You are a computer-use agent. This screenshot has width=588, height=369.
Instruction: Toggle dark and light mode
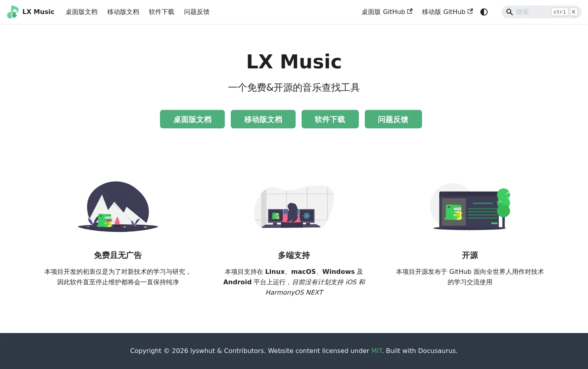point(484,12)
